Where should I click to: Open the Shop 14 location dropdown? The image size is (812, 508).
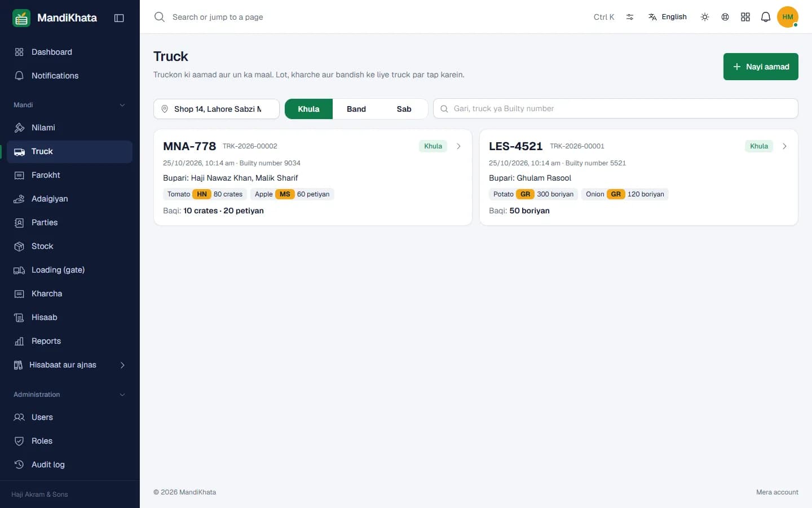[x=217, y=109]
